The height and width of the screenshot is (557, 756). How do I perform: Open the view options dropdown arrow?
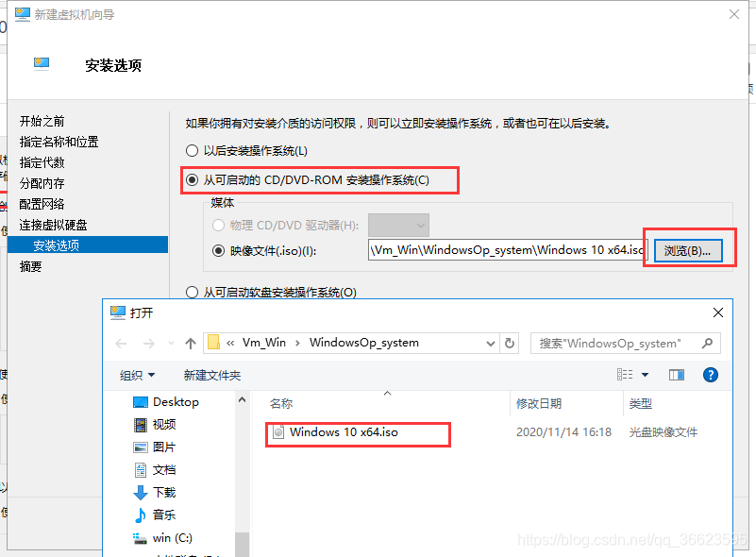(x=646, y=375)
